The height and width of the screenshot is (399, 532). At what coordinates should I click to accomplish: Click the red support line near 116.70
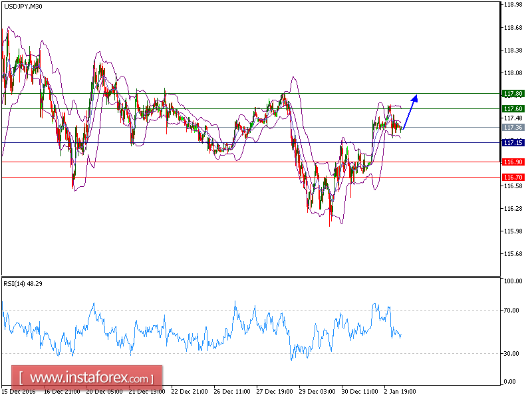click(199, 177)
